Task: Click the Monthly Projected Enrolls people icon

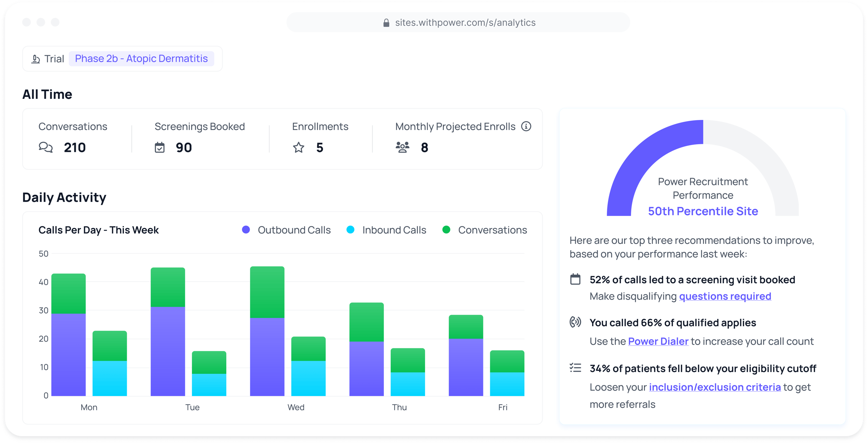Action: pos(402,147)
